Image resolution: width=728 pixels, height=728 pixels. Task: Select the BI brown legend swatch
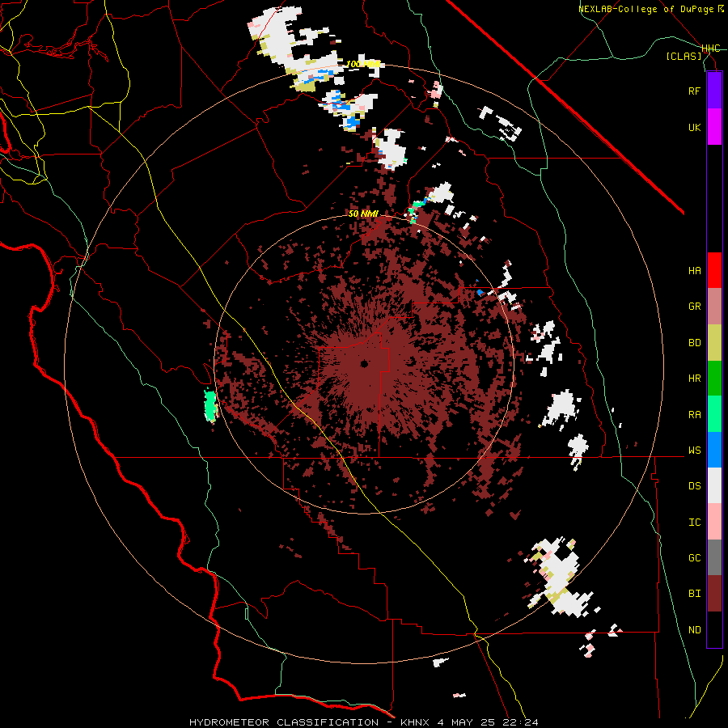pyautogui.click(x=714, y=594)
